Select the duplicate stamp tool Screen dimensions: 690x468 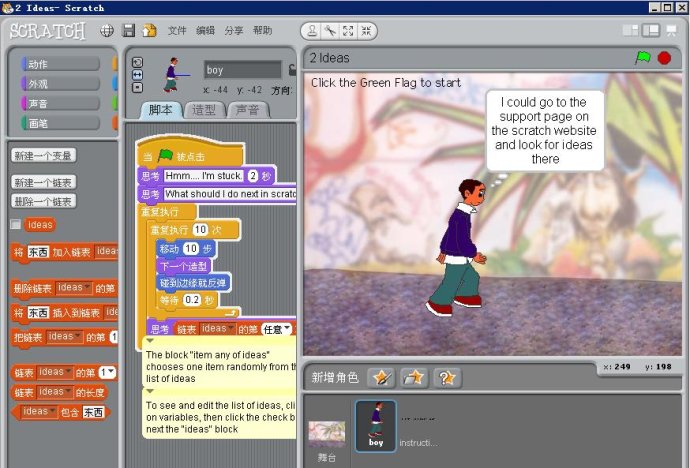point(312,31)
